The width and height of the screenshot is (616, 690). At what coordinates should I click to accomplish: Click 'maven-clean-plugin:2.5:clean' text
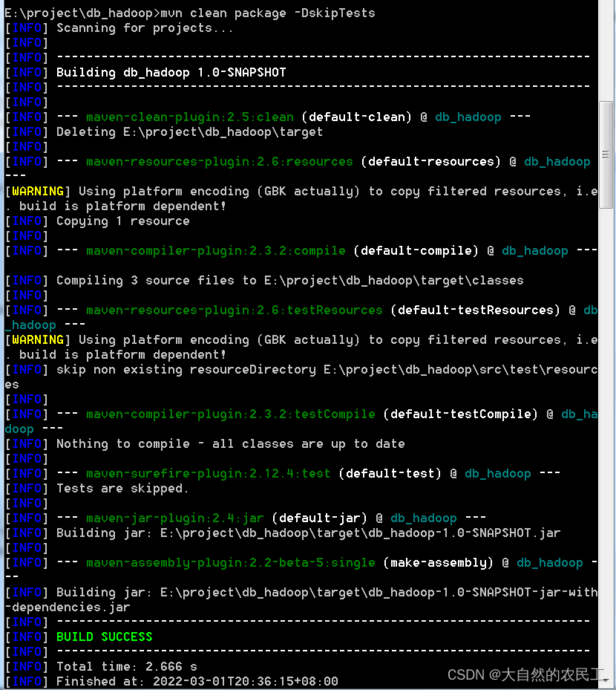tap(190, 117)
